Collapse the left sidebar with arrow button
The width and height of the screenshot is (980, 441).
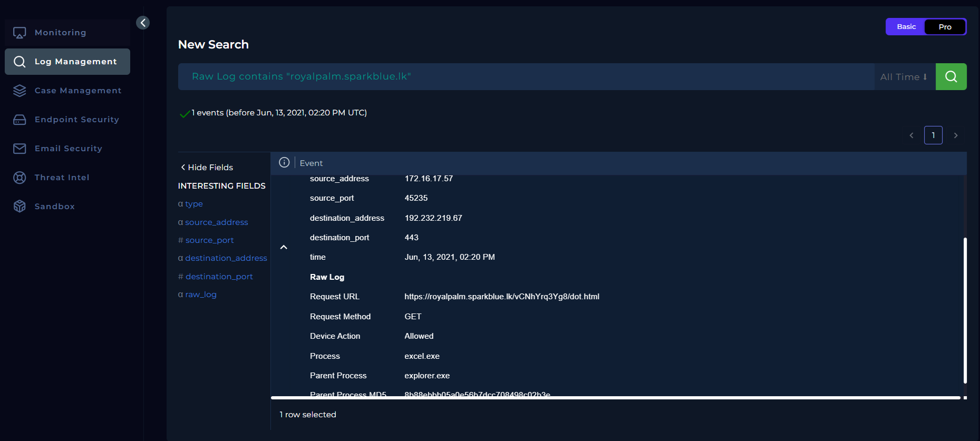pos(143,23)
